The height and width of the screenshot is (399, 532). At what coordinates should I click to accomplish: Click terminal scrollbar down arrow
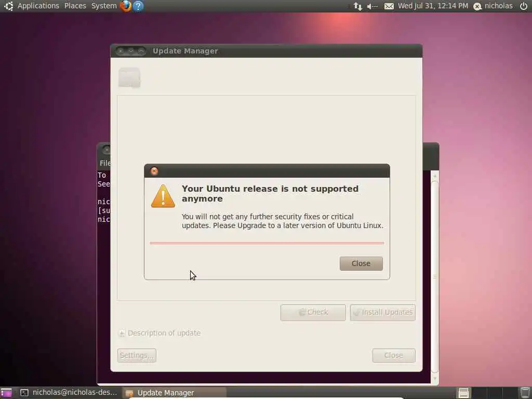435,378
